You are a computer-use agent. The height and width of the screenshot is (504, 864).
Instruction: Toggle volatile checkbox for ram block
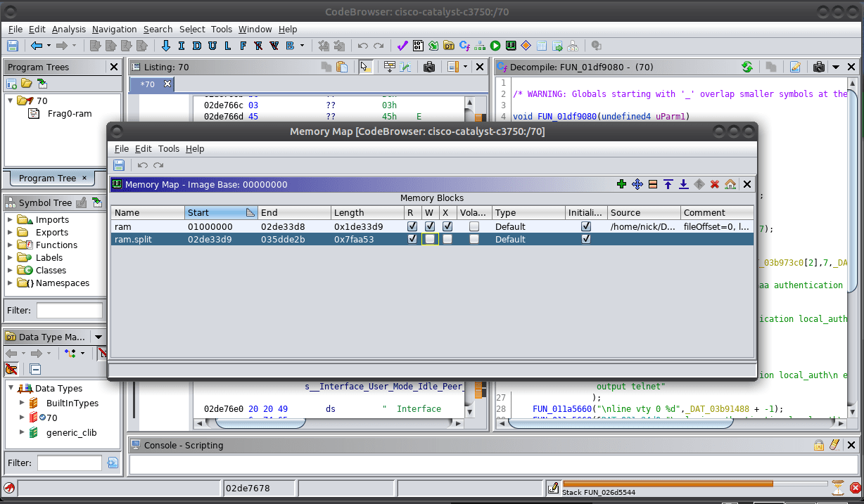(474, 226)
